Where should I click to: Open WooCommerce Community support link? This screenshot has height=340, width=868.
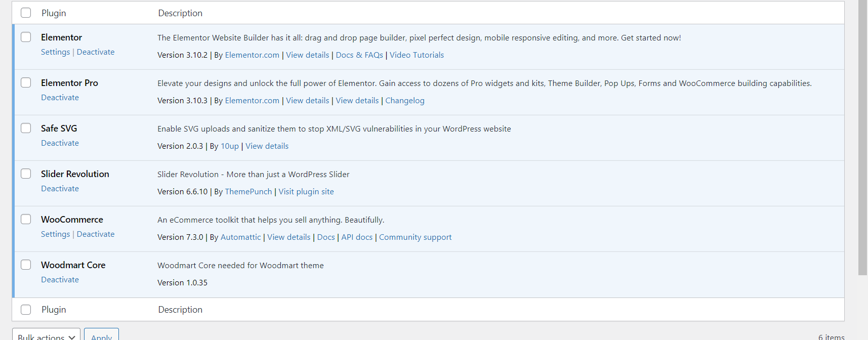(x=415, y=237)
